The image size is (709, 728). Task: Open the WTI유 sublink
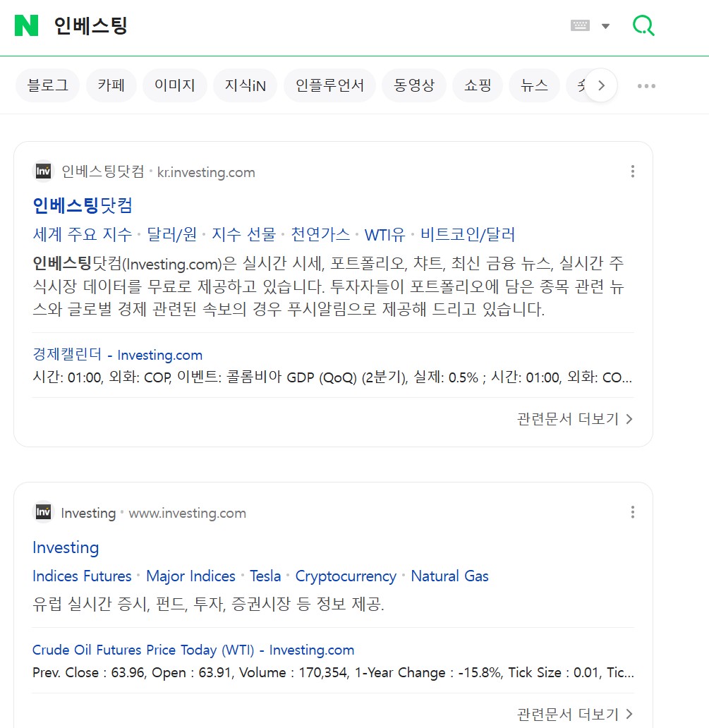point(385,234)
